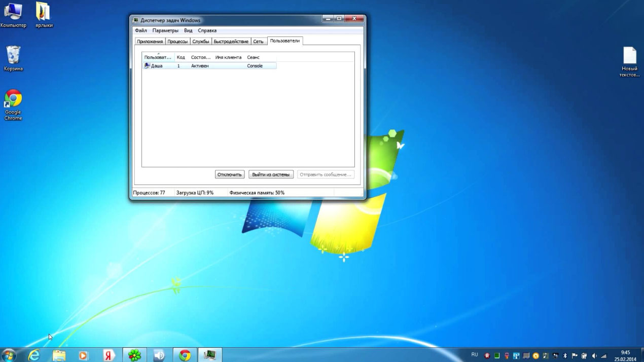Click the RU language indicator
This screenshot has height=362, width=644.
(475, 355)
